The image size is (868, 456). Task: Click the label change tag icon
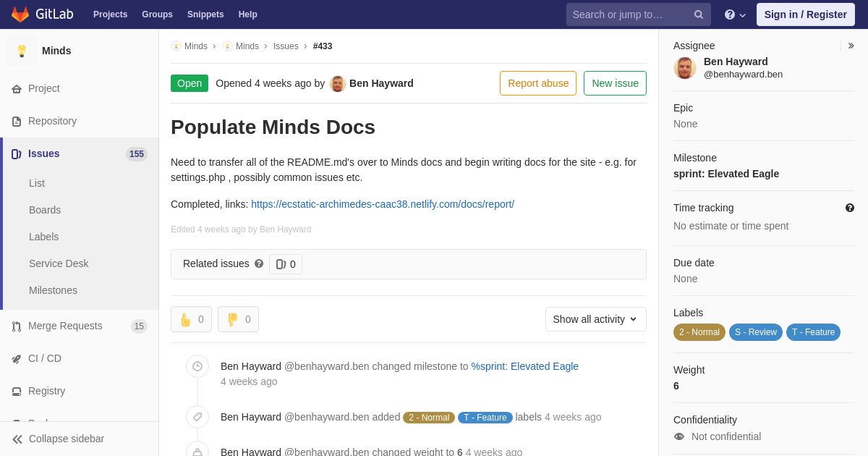[197, 417]
